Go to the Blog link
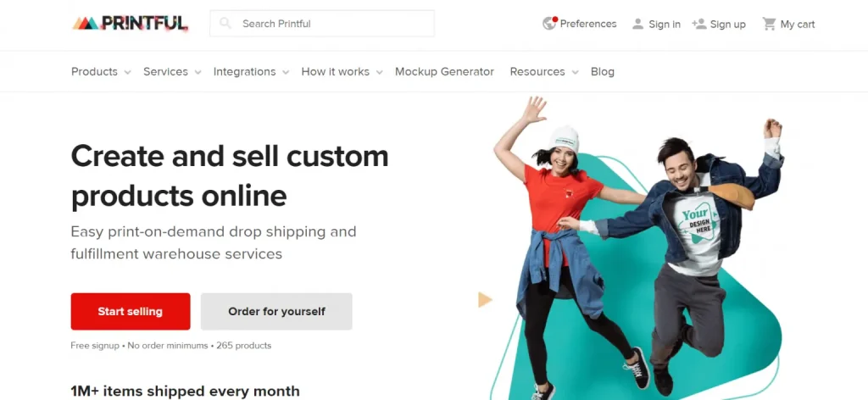Image resolution: width=868 pixels, height=400 pixels. pyautogui.click(x=603, y=71)
